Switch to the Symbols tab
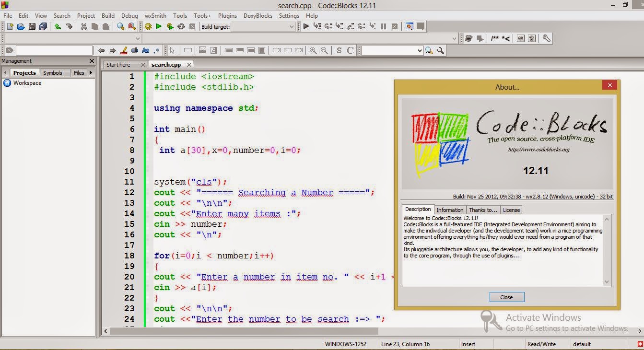Screen dimensions: 644x350 point(53,73)
